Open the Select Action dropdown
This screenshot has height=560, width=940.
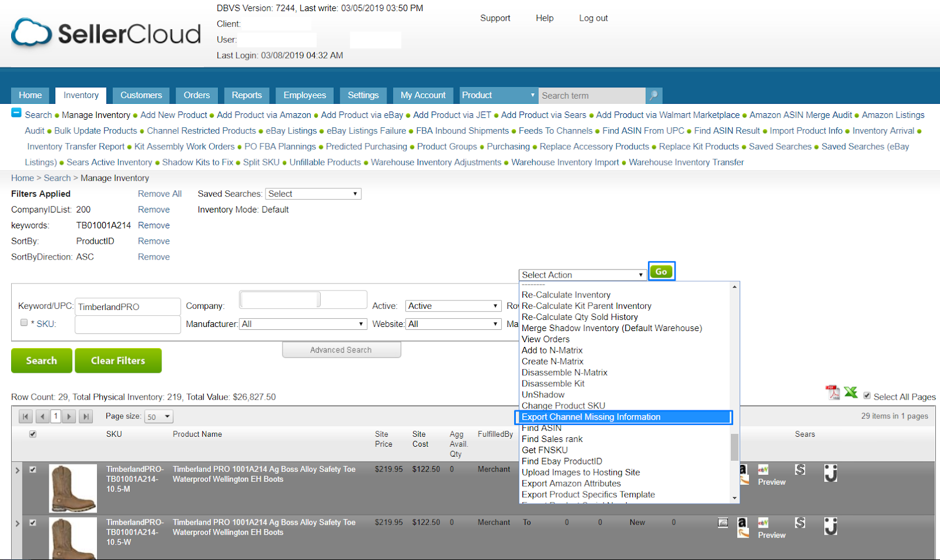[583, 275]
